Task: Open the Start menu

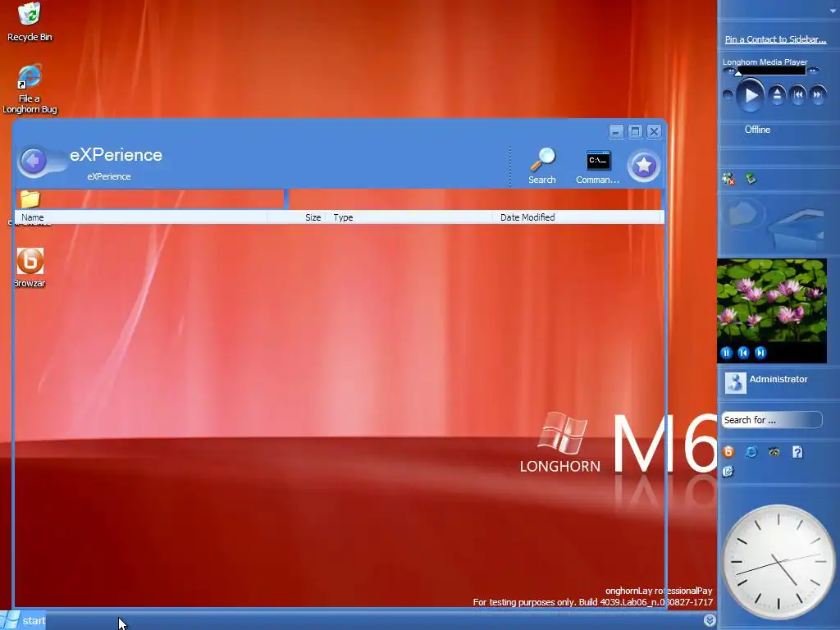Action: pos(24,620)
